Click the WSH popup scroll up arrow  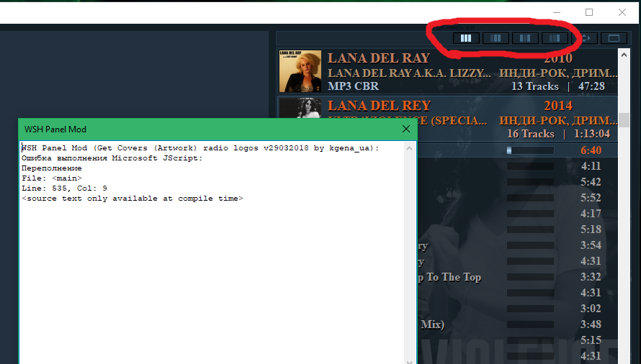tap(409, 148)
